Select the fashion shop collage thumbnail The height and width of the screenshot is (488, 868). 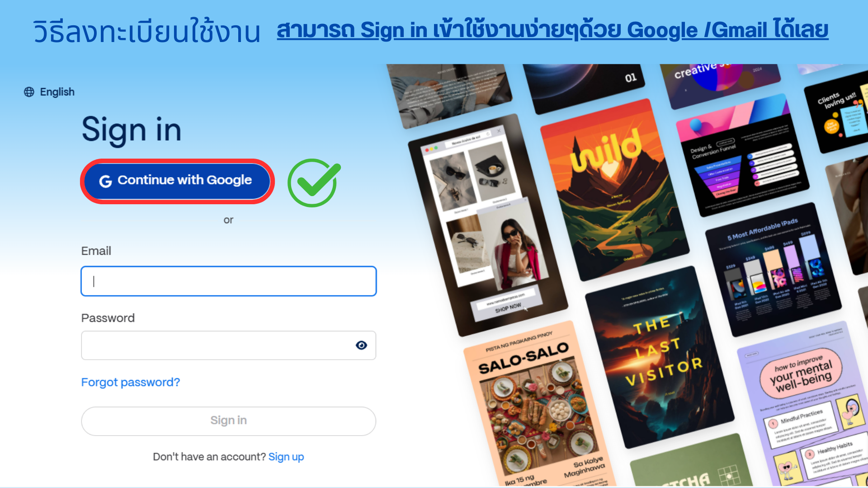click(x=488, y=225)
